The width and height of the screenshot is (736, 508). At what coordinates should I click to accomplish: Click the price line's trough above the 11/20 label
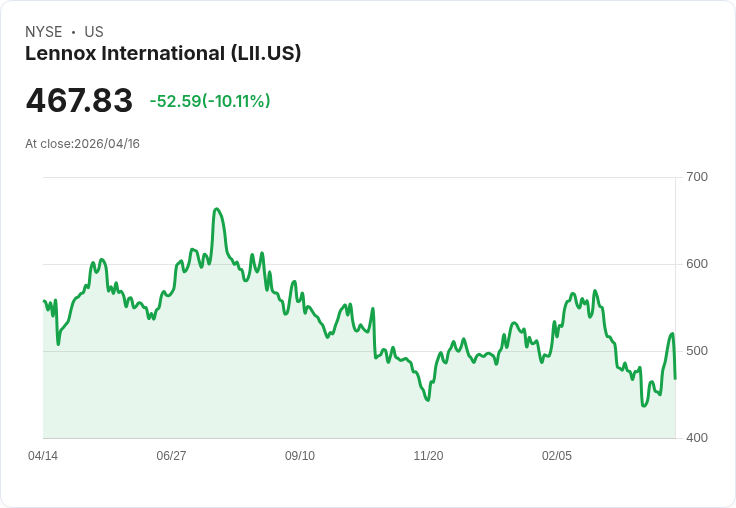pos(428,400)
